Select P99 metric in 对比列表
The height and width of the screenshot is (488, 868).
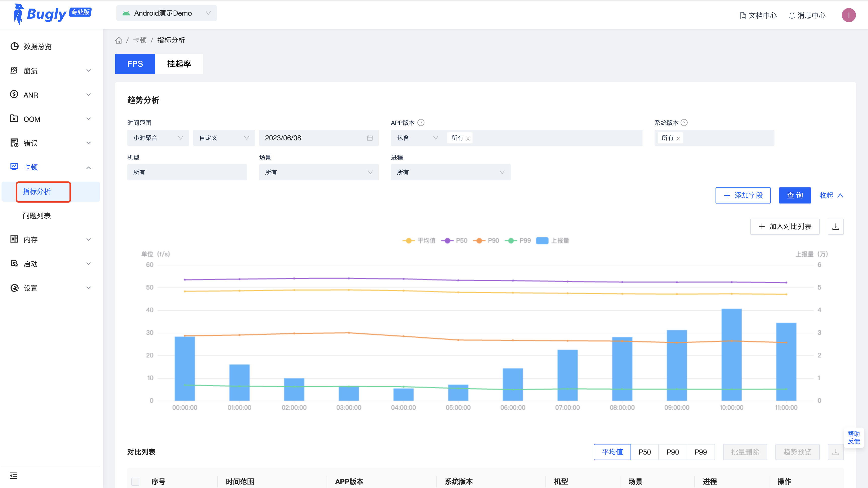tap(700, 452)
